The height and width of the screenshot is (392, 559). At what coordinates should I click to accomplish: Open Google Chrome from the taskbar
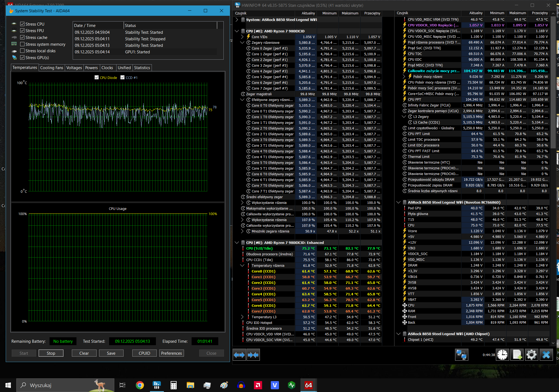(x=140, y=385)
